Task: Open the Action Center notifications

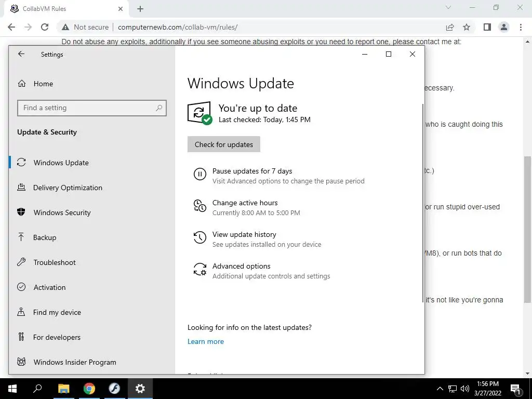Action: pos(516,389)
